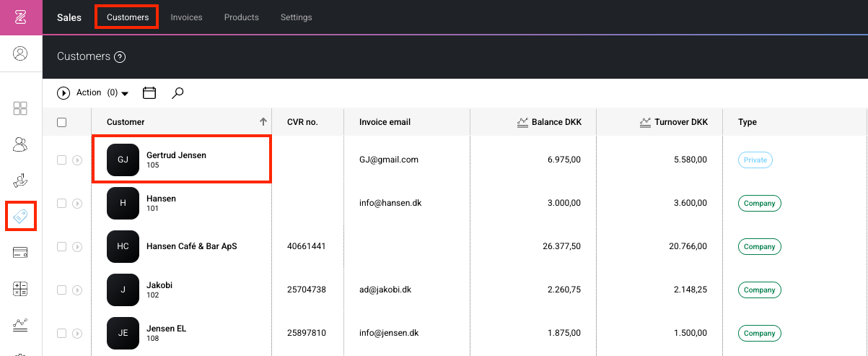Check the checkbox for Hansen 101

(x=61, y=204)
